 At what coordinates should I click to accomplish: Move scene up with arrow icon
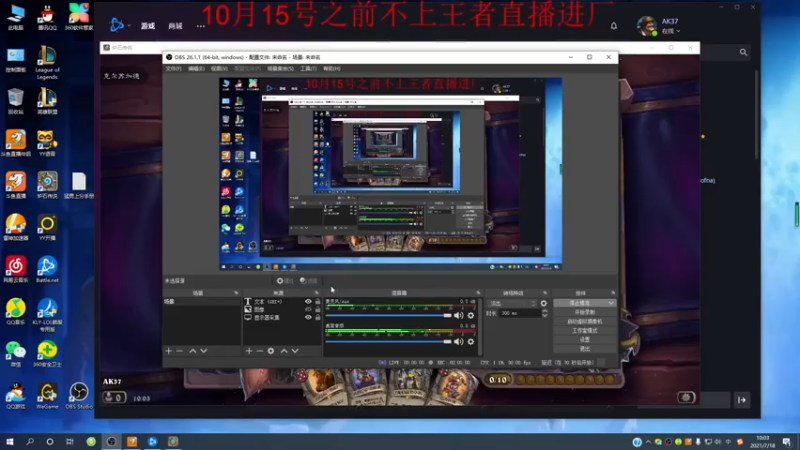[192, 351]
